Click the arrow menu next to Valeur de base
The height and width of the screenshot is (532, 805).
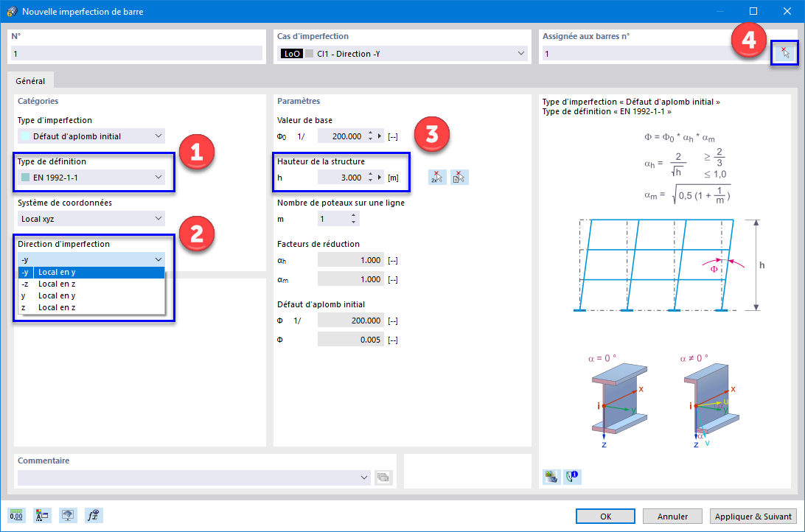point(380,136)
